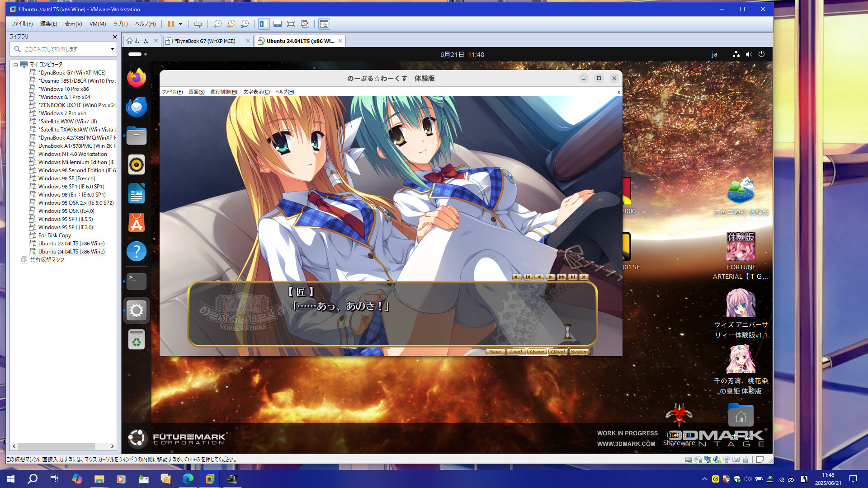Open the 恋色空模様 体験版 desktop icon
Screen dimensions: 868x488
coord(741,197)
